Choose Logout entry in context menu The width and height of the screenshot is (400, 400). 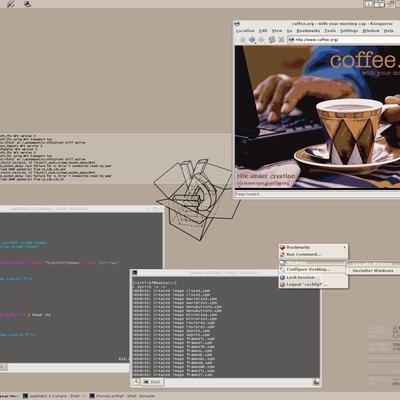313,284
